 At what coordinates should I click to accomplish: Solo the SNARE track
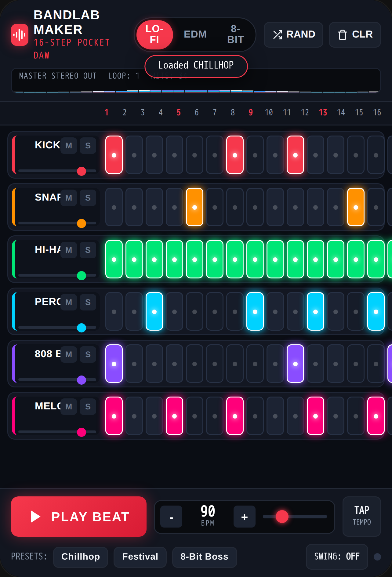click(x=88, y=198)
